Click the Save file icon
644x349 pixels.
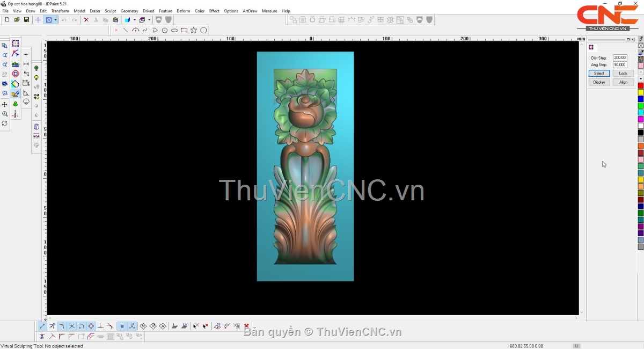(x=26, y=20)
